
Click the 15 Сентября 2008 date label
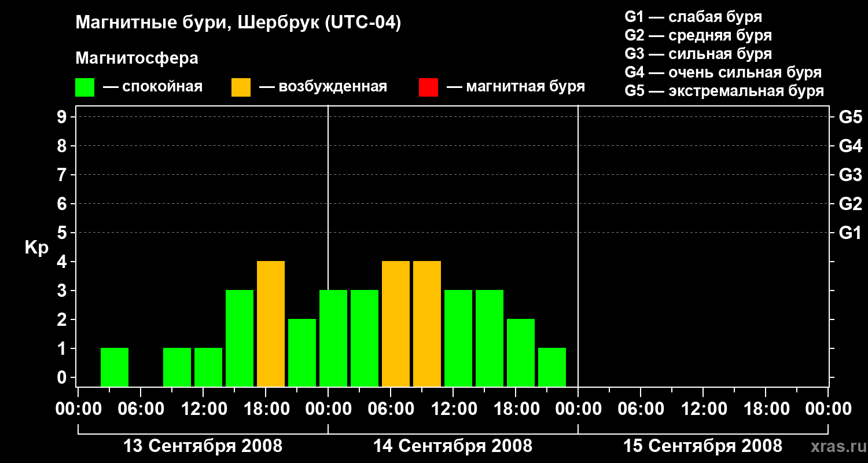703,446
